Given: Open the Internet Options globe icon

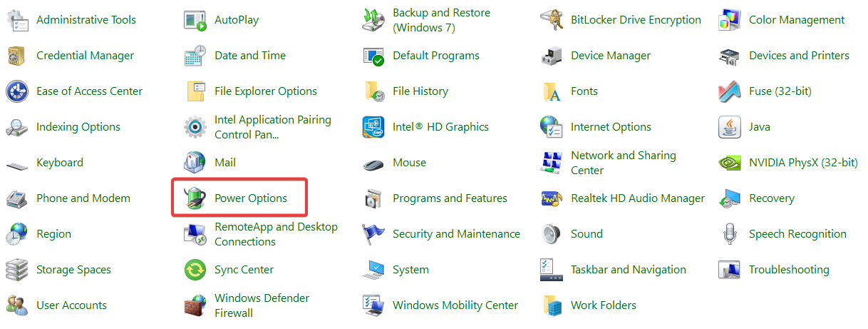Looking at the screenshot, I should pyautogui.click(x=552, y=127).
